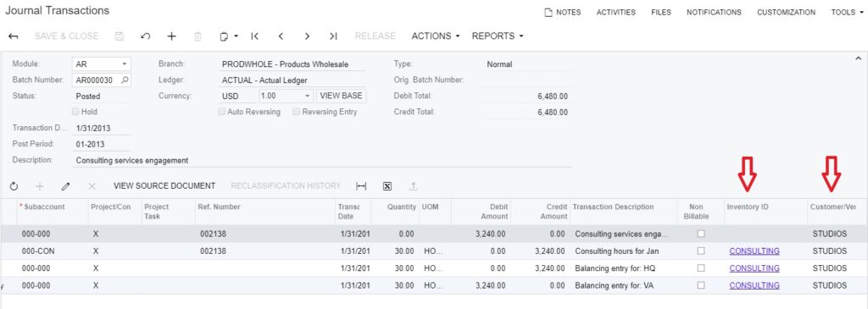Toggle Non Billable for Balancing entry VA
Viewport: 868px width, 309px height.
701,286
